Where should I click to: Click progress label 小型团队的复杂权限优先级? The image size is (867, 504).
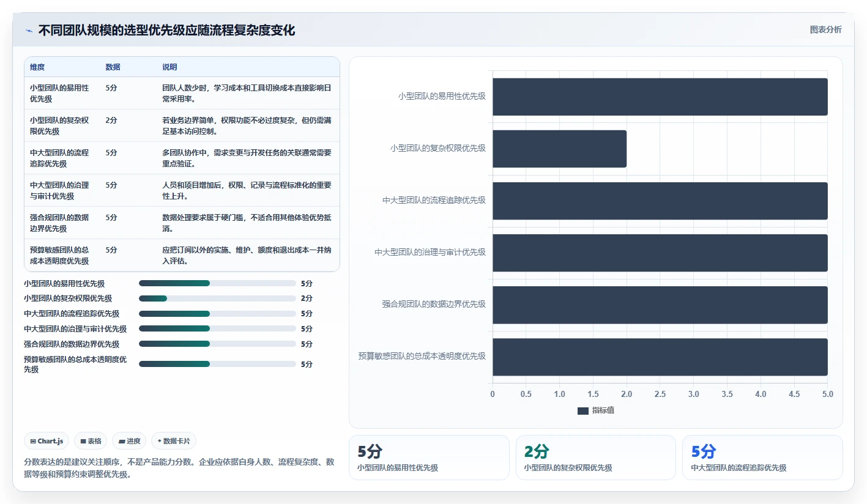pyautogui.click(x=68, y=298)
